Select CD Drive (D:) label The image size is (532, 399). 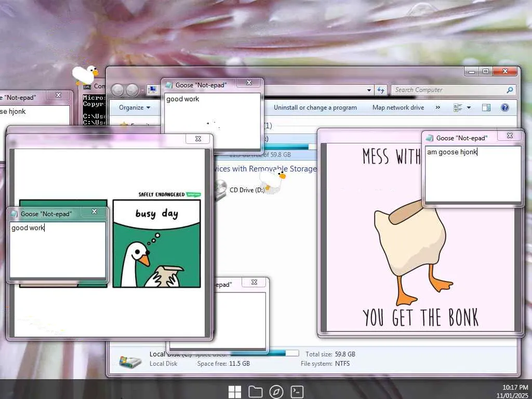coord(247,190)
